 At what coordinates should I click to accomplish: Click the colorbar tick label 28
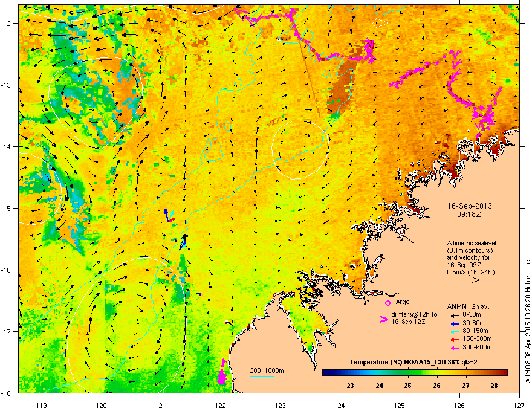495,386
